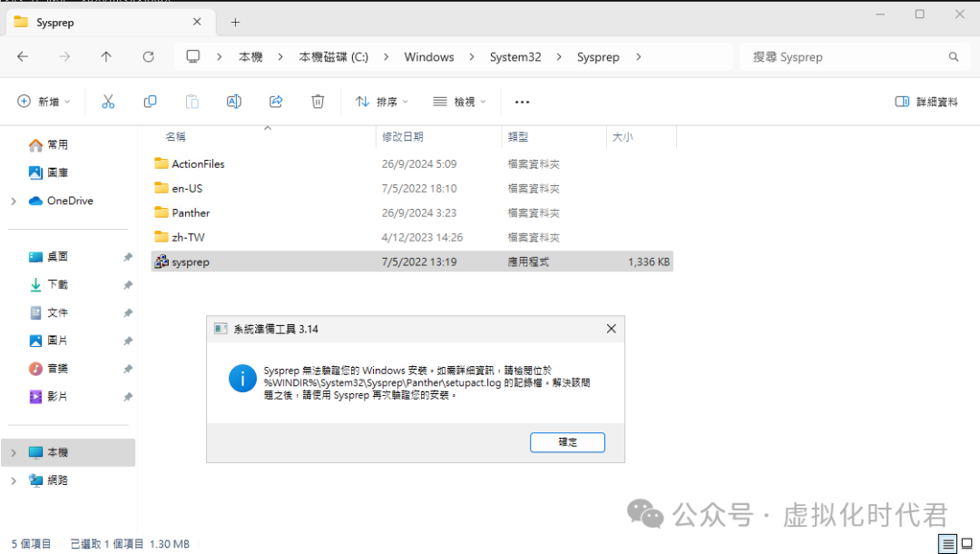Expand chevron after Windows in breadcrumb

(472, 57)
